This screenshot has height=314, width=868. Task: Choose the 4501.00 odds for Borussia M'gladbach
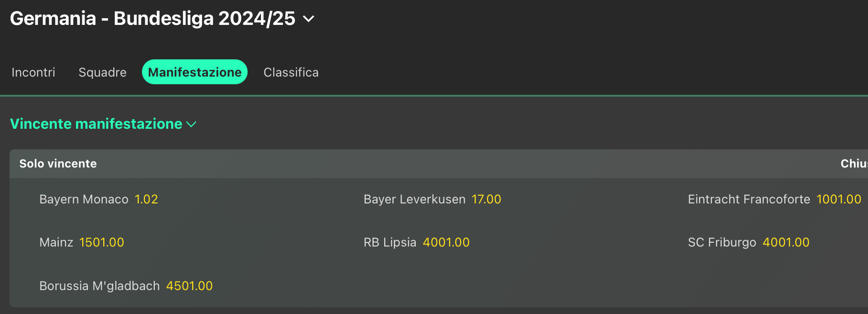point(189,286)
